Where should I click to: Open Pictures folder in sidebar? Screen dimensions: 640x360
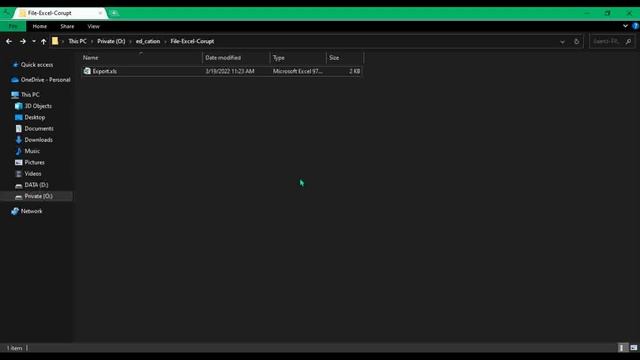tap(34, 162)
